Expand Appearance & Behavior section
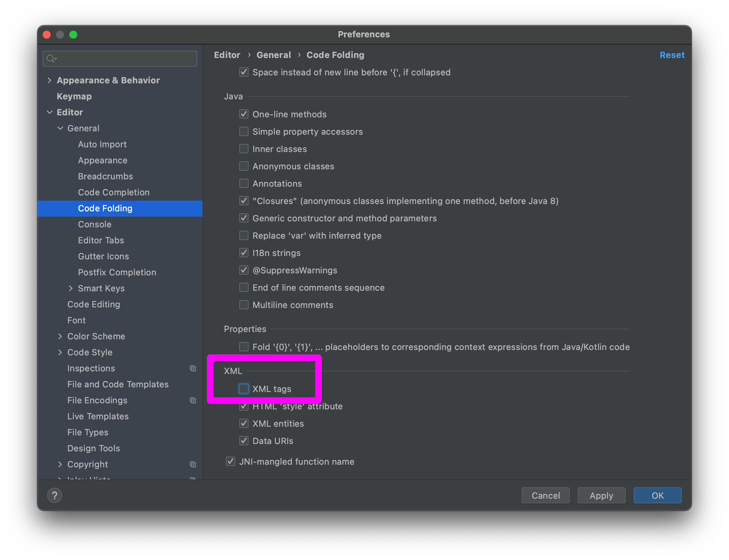 tap(49, 80)
